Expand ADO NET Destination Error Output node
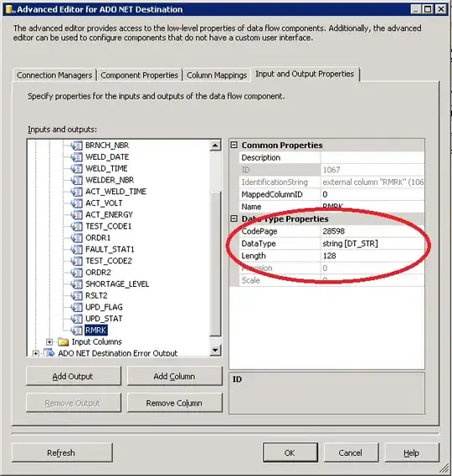 36,353
